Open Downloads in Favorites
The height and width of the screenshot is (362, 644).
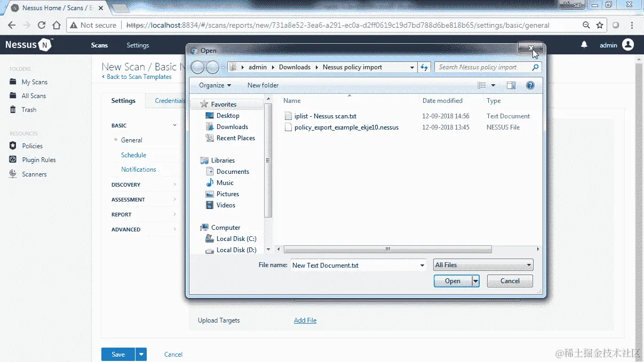[x=227, y=127]
